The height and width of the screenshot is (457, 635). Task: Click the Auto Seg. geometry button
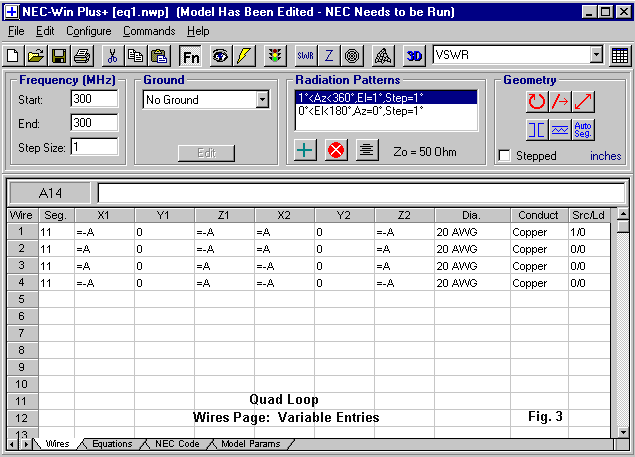coord(584,129)
